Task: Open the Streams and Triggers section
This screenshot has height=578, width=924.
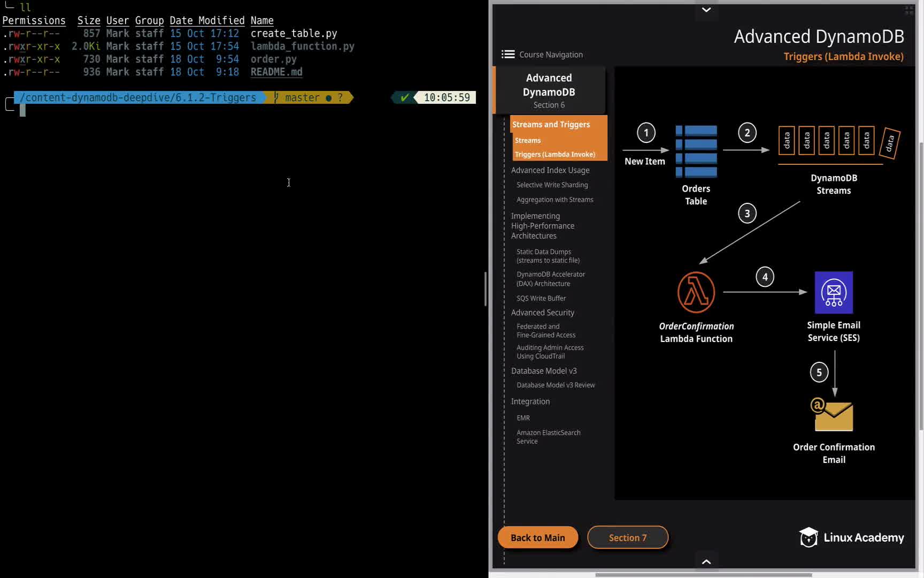Action: [551, 124]
